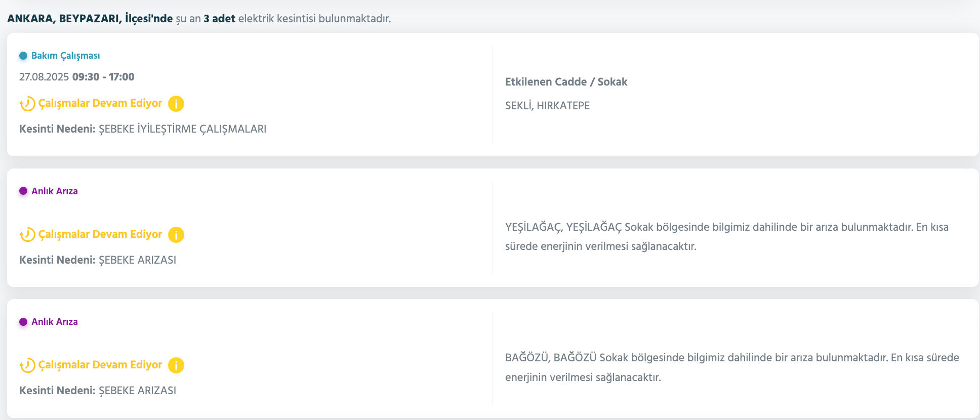Click the clock icon under Bakım Çalışması

(26, 103)
